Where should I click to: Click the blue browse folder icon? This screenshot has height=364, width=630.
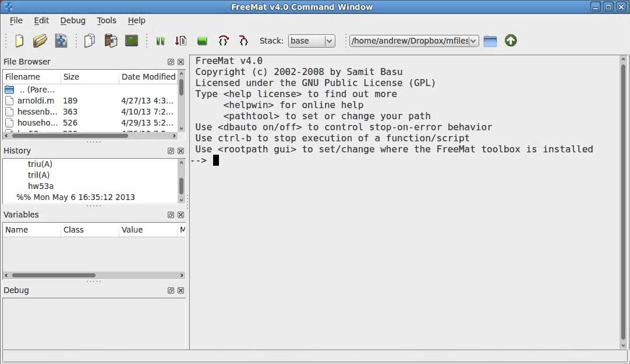(x=490, y=41)
